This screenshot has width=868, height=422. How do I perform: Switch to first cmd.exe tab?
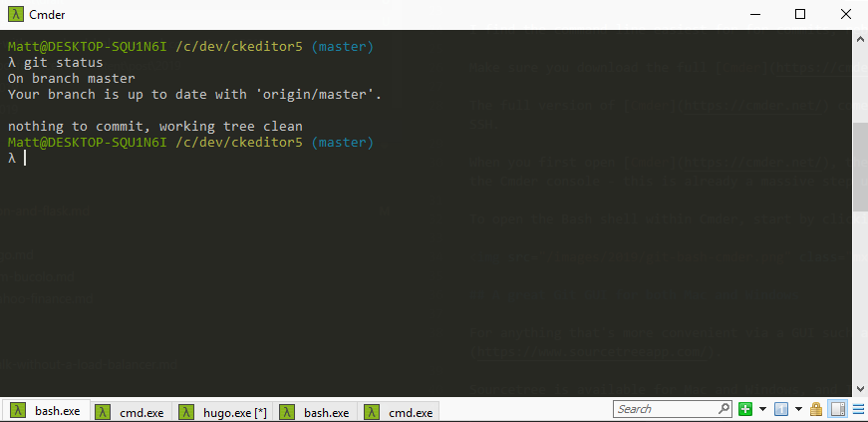coord(131,412)
